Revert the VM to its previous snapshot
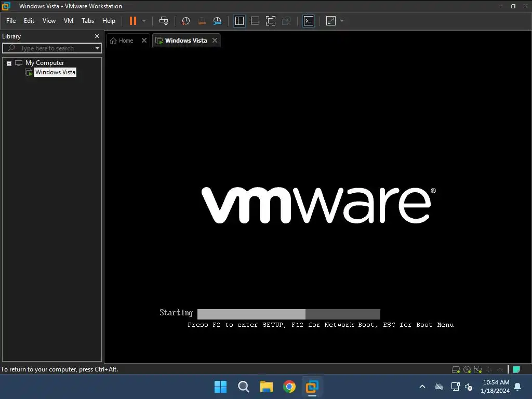This screenshot has width=532, height=399. click(x=202, y=21)
